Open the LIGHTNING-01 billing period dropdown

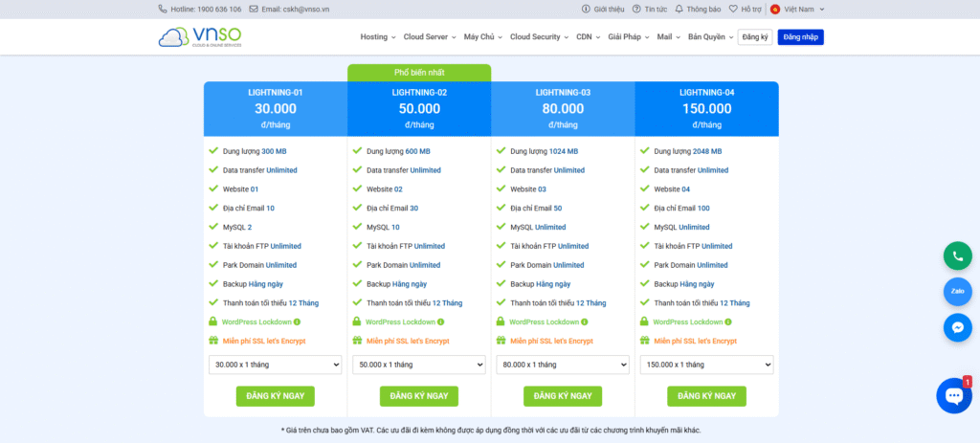[275, 365]
